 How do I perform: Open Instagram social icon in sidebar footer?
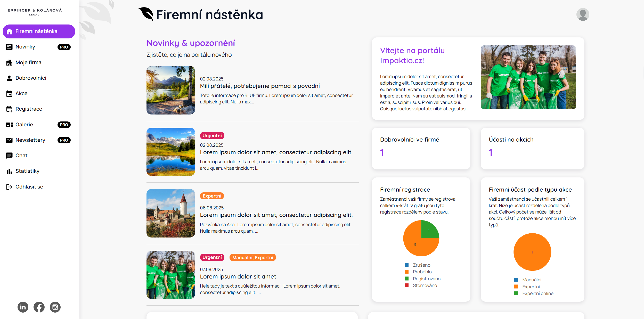pyautogui.click(x=55, y=307)
